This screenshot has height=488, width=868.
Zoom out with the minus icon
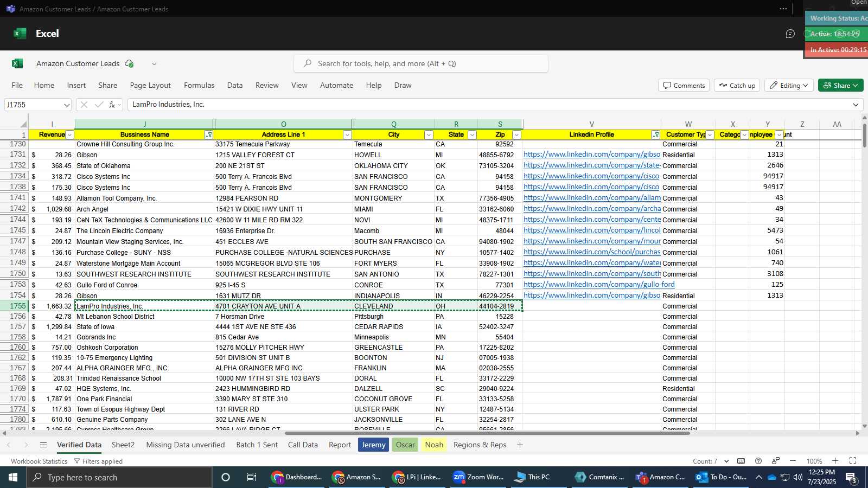[x=793, y=461]
